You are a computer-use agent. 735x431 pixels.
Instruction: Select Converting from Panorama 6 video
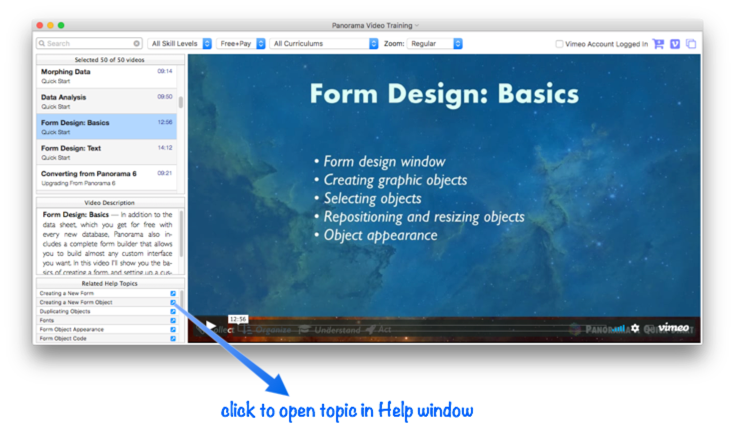107,178
